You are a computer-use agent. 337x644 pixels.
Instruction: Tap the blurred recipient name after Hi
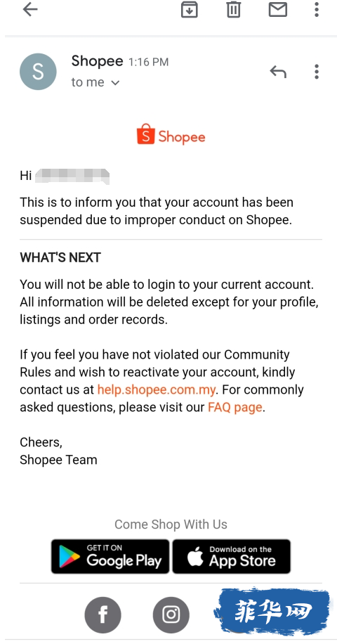(72, 176)
